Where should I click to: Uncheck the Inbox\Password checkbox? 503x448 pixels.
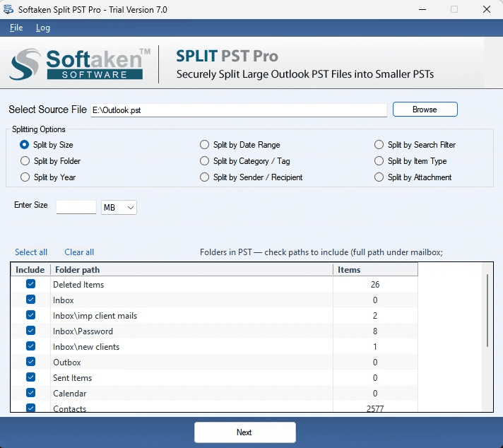pyautogui.click(x=31, y=331)
